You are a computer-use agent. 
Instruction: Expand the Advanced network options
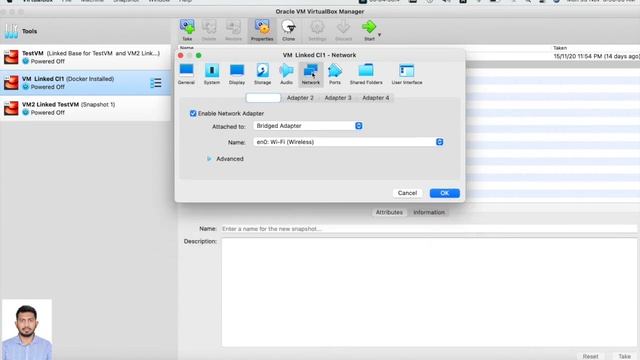click(209, 159)
